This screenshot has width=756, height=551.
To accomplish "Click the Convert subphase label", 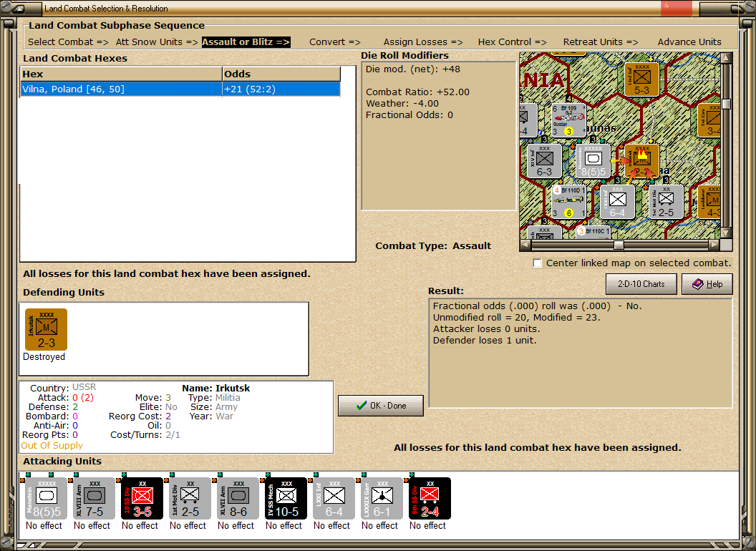I will point(335,42).
